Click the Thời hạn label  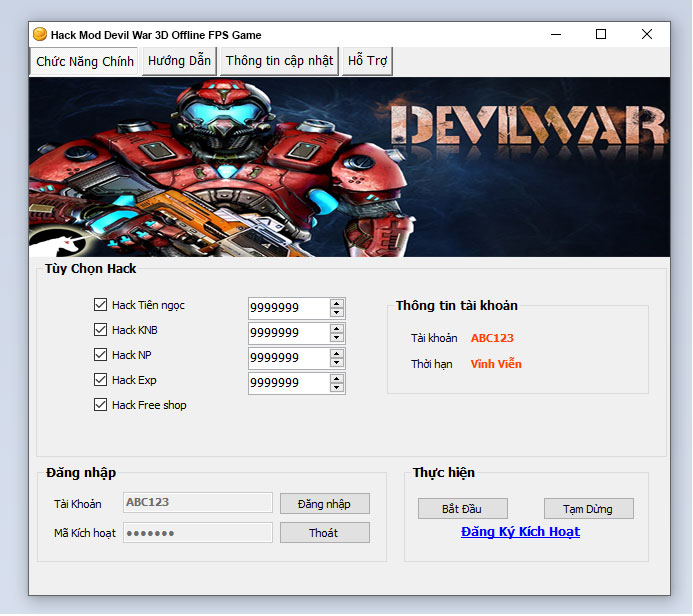[x=431, y=364]
